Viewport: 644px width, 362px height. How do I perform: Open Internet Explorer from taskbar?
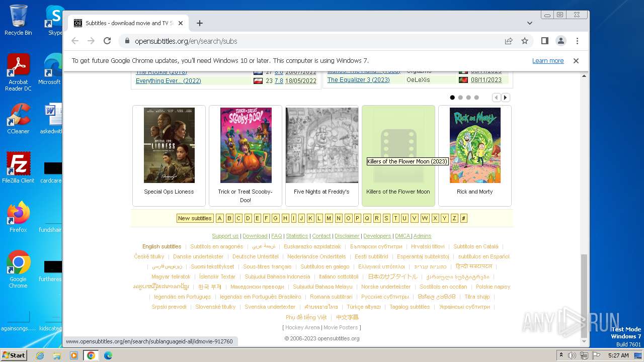click(x=40, y=355)
